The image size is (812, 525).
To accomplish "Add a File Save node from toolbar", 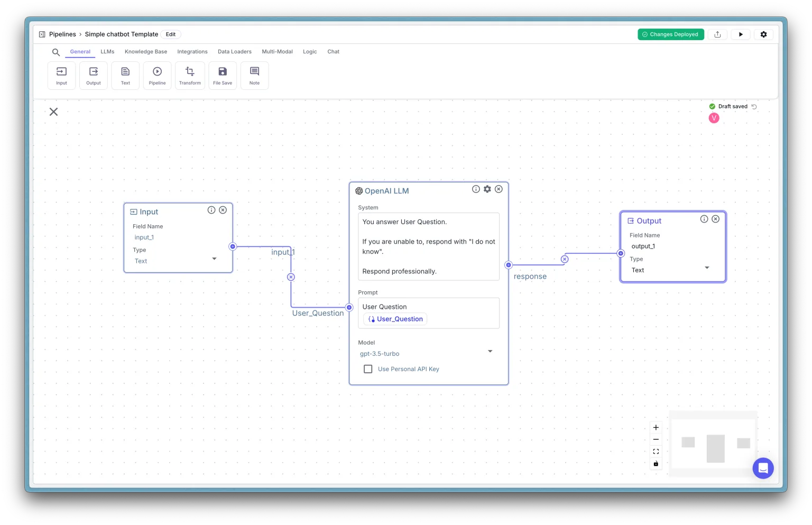I will [223, 76].
